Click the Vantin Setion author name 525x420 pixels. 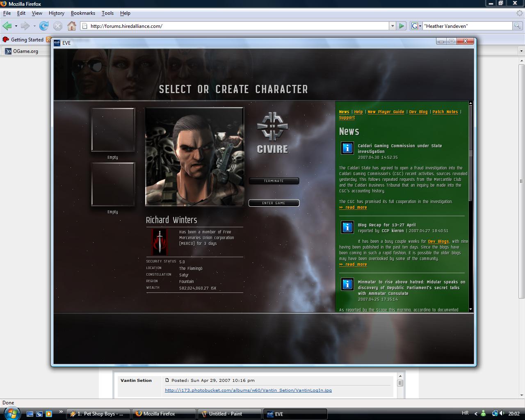click(136, 381)
